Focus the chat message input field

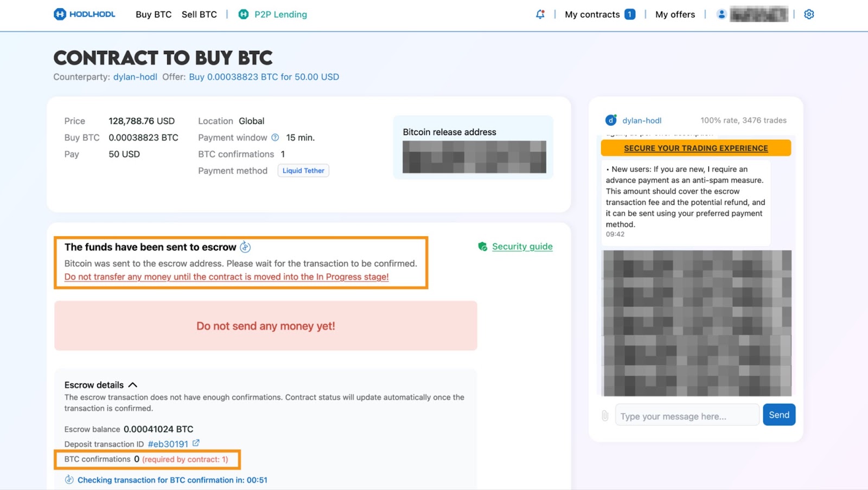(x=687, y=416)
